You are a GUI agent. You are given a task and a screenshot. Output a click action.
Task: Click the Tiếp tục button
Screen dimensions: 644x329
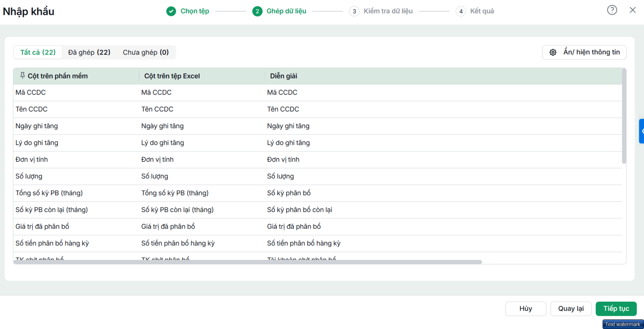click(616, 308)
